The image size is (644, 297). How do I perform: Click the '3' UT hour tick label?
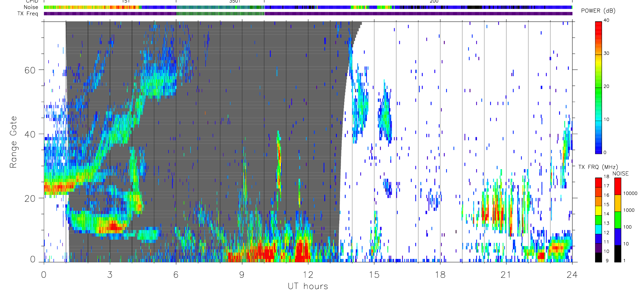pyautogui.click(x=110, y=275)
